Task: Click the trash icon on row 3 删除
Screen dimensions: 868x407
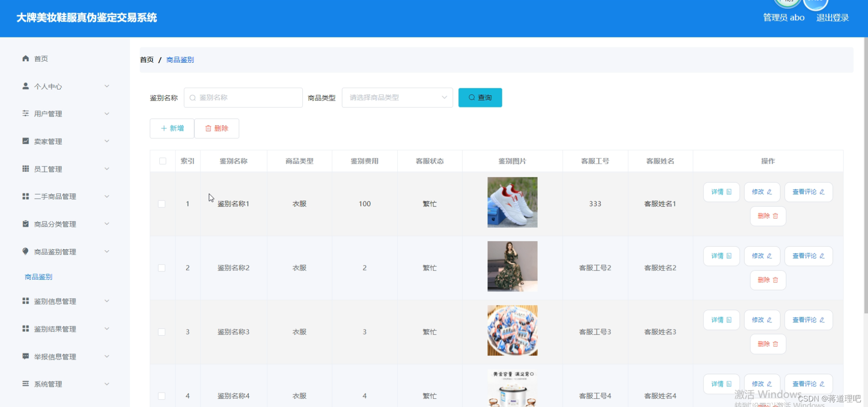Action: (x=775, y=344)
